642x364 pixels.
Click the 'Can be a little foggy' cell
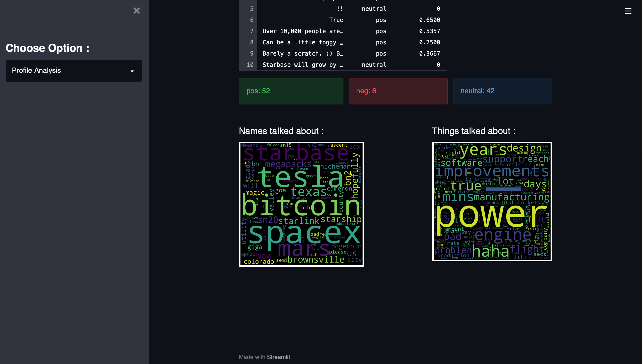(303, 43)
